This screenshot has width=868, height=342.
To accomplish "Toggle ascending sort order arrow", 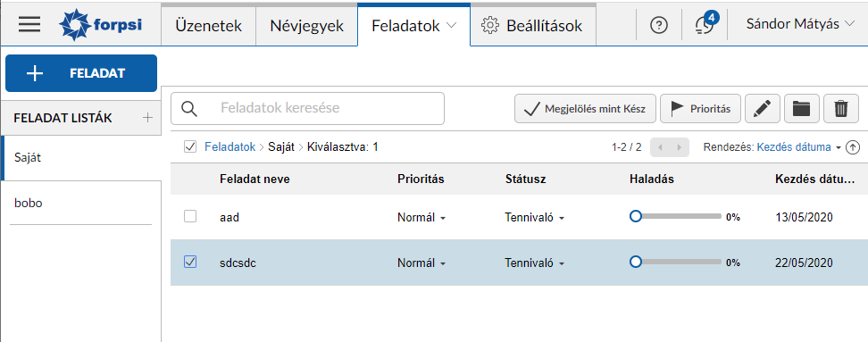I will click(853, 147).
